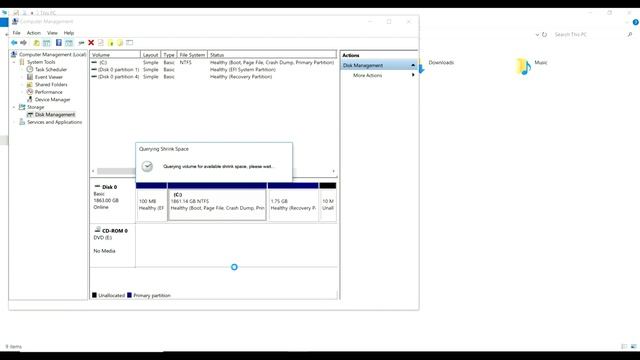The height and width of the screenshot is (360, 640).
Task: Click the File System column header
Action: pyautogui.click(x=192, y=55)
